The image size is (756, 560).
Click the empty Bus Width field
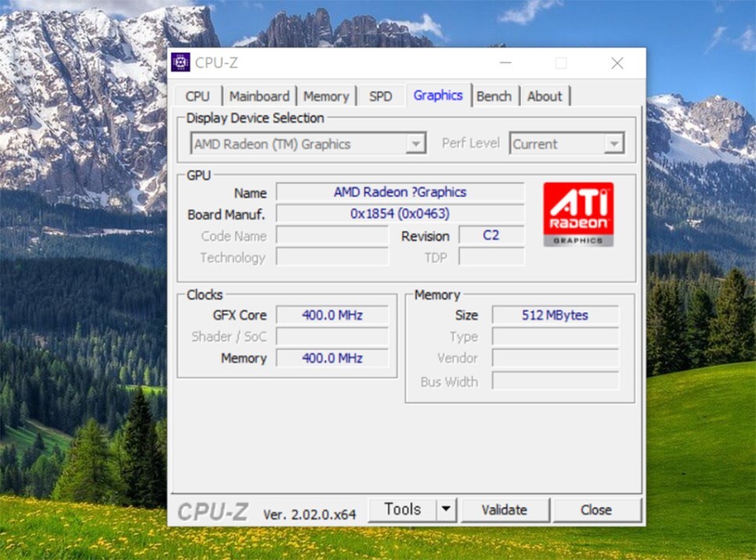pos(556,381)
